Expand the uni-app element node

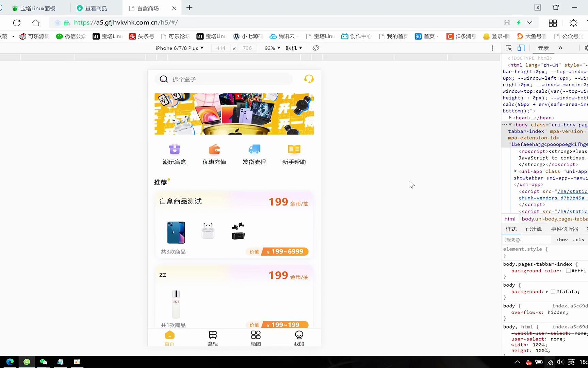[516, 171]
